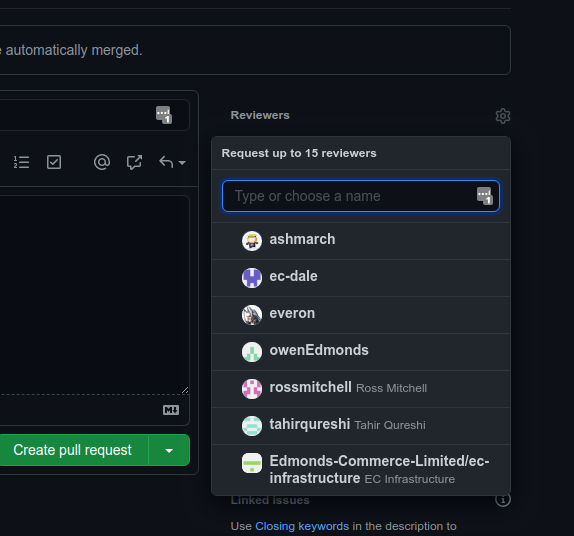Insert a numbered list
574x536 pixels.
tap(21, 162)
